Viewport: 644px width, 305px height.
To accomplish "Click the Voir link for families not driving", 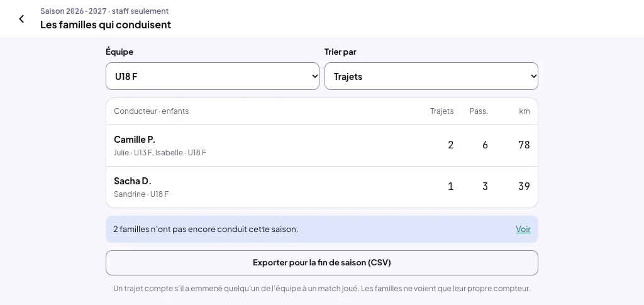I will 523,229.
